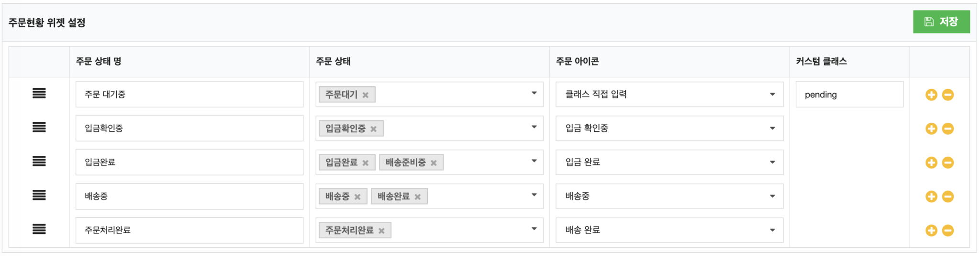Click plus icon in 주문 대기중 row
Viewport: 980px width, 256px height.
(x=931, y=95)
